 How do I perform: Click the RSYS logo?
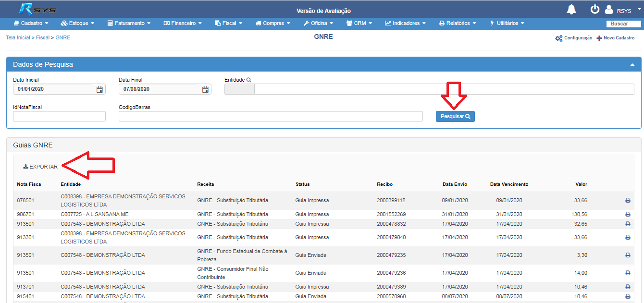[x=38, y=9]
